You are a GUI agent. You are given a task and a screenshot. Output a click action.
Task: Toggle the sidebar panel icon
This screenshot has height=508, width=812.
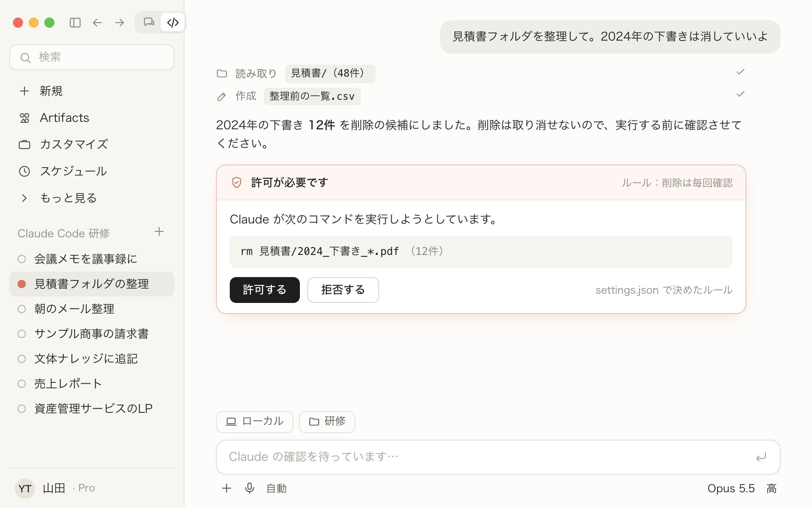click(x=75, y=23)
